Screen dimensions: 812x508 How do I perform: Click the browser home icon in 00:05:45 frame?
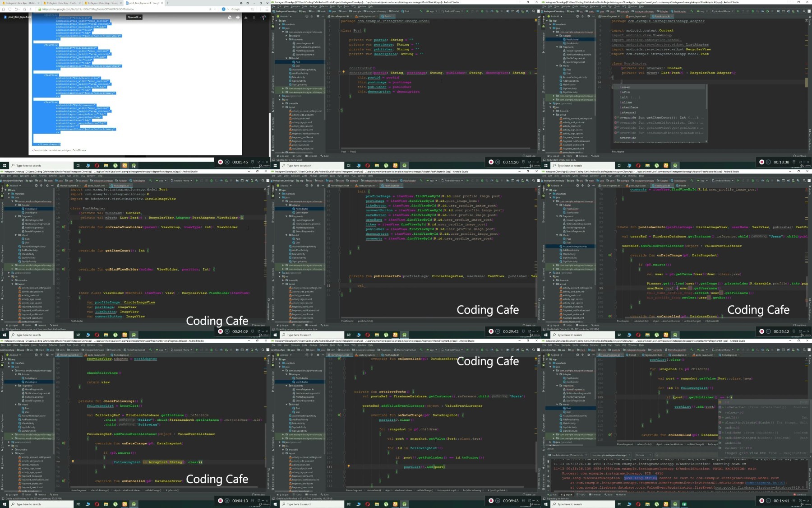[x=3, y=9]
